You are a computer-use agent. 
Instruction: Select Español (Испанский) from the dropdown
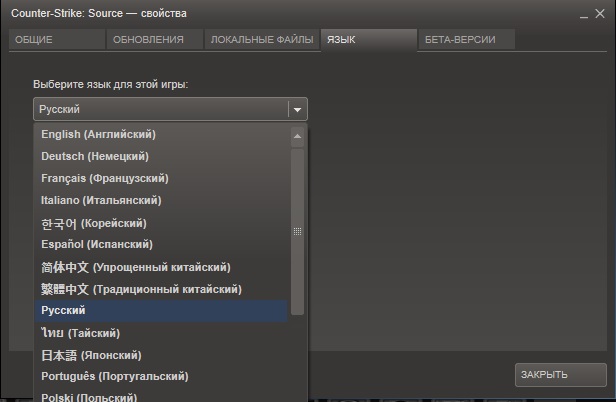tap(96, 244)
